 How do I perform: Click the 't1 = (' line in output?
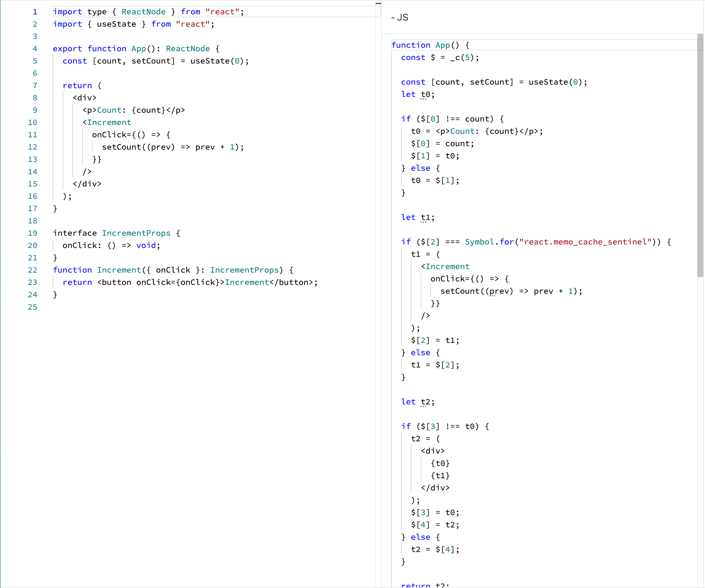coord(425,254)
